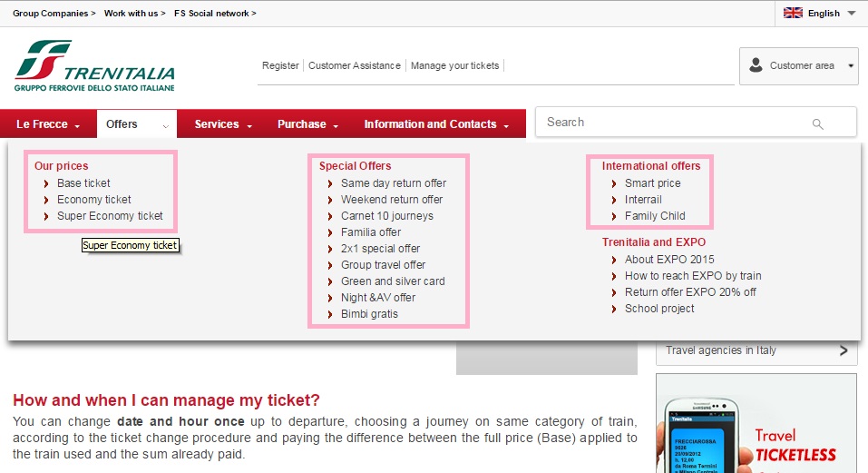This screenshot has height=473, width=868.
Task: Click the Trenitalia and EXPO heading
Action: 654,242
